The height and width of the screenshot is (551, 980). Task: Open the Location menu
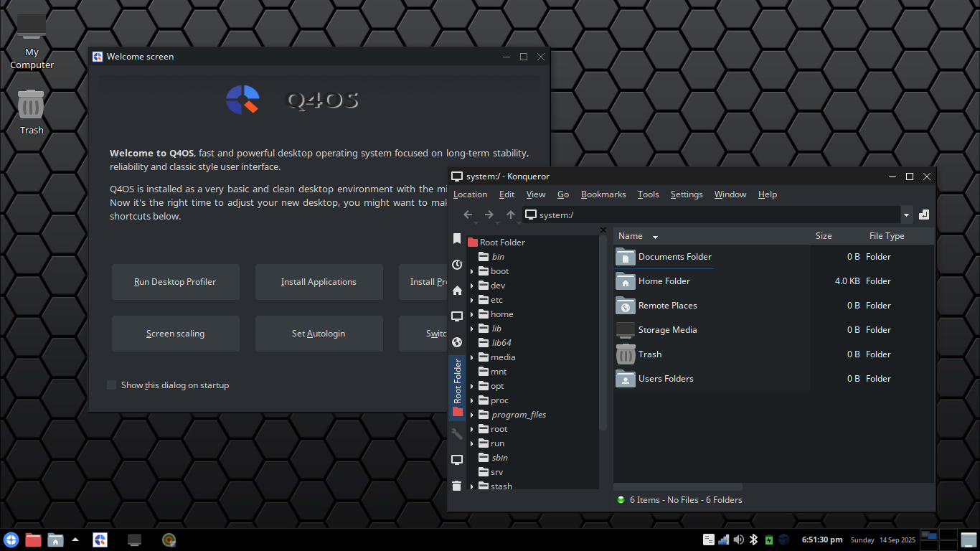click(470, 194)
